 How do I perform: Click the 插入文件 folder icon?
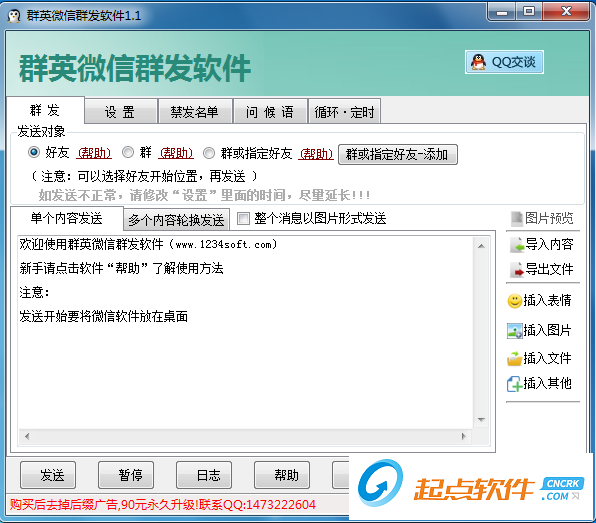(x=515, y=358)
